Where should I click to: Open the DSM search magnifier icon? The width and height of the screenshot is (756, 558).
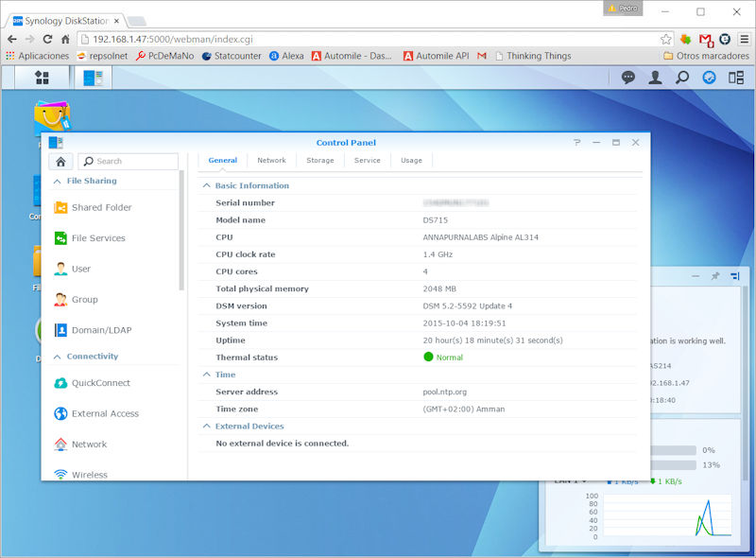[681, 78]
